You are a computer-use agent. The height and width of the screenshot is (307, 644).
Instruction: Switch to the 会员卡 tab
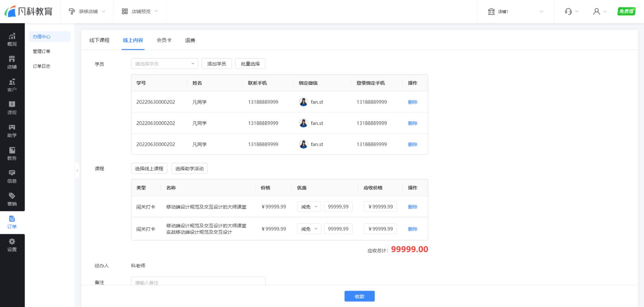164,40
